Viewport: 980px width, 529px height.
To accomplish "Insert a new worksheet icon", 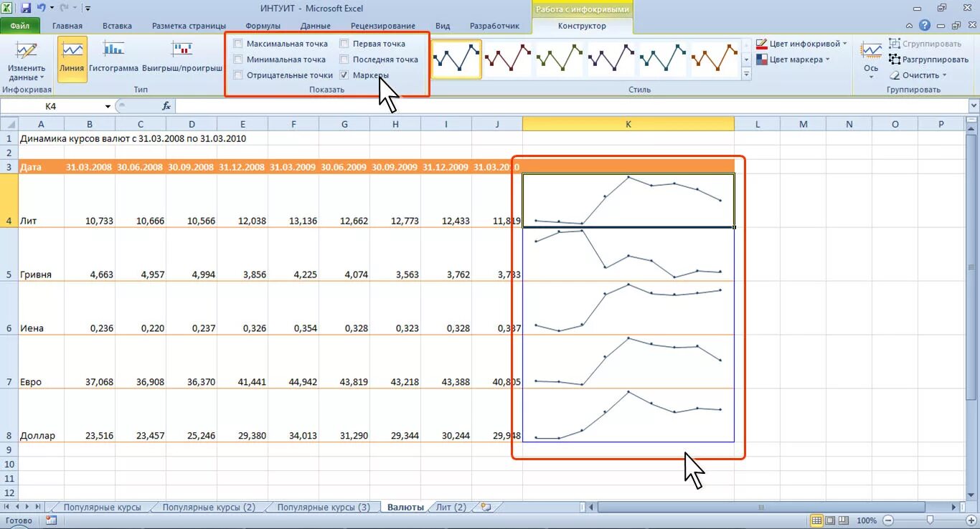I will click(486, 507).
